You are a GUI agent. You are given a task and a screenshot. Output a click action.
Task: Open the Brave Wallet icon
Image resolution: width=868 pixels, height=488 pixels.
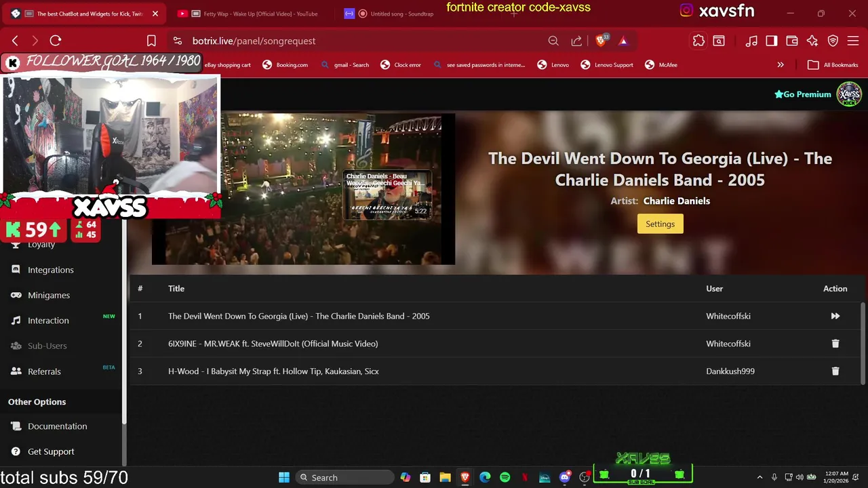click(x=792, y=41)
